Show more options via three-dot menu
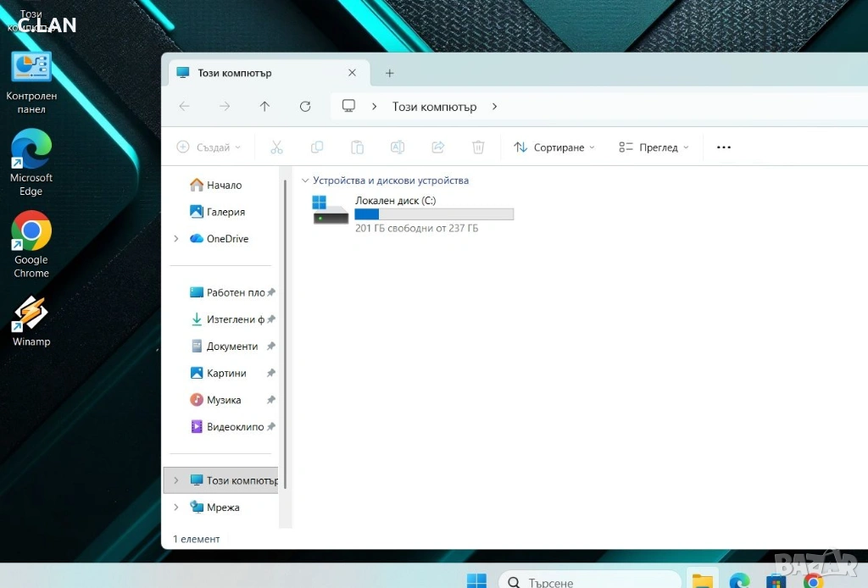The height and width of the screenshot is (588, 868). coord(723,147)
